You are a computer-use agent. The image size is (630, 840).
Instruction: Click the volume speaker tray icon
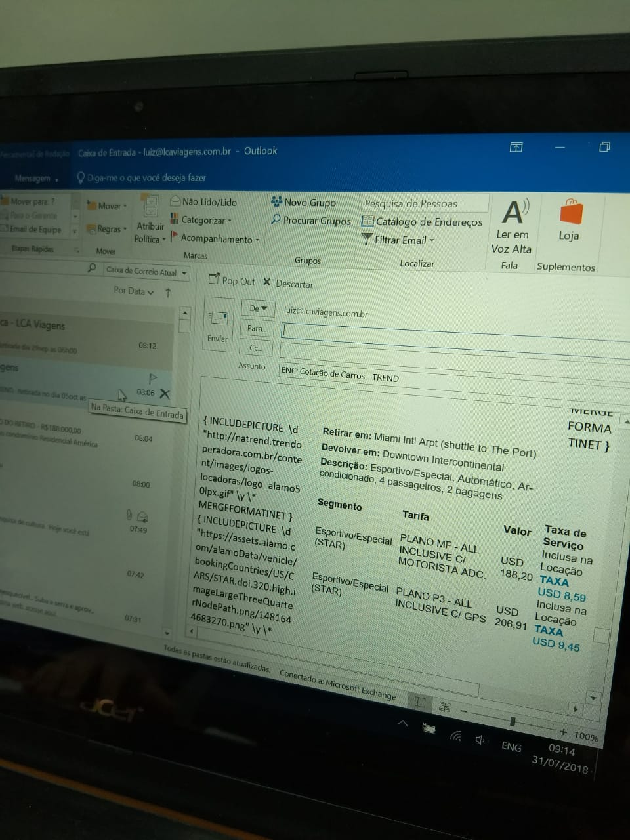tap(480, 740)
